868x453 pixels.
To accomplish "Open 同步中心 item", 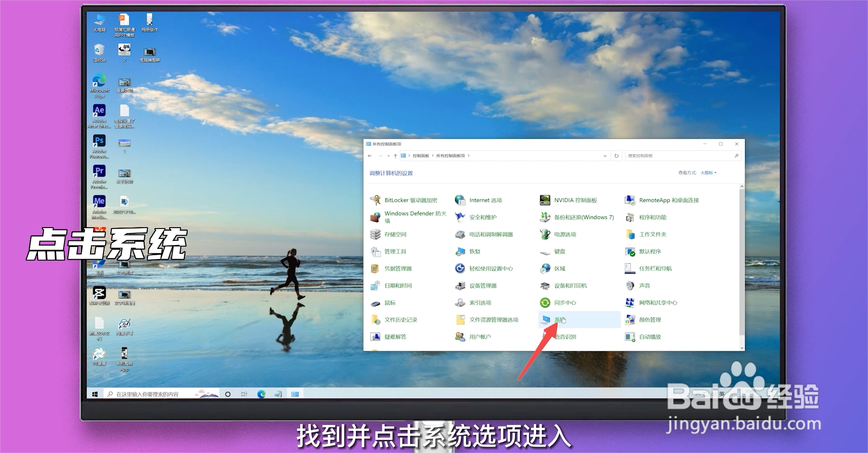I will (x=558, y=303).
